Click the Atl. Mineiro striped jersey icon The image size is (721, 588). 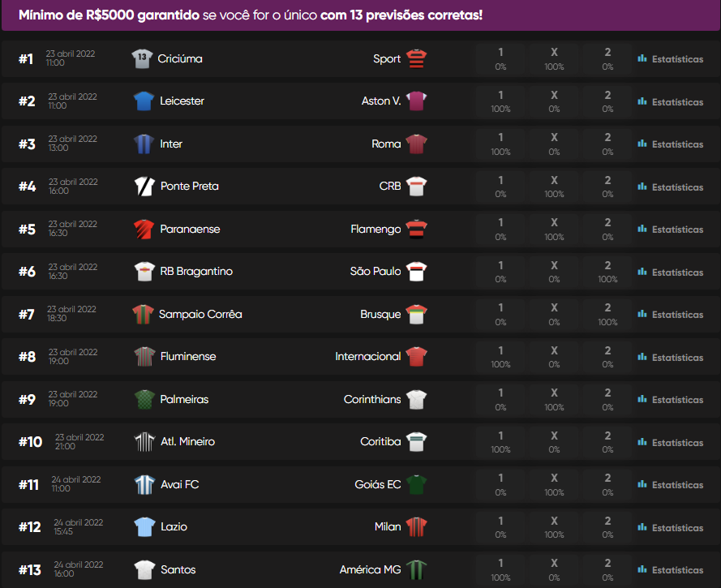144,441
